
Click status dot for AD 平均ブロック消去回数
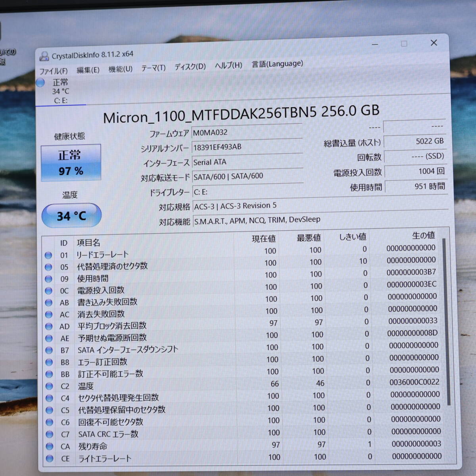(x=49, y=326)
